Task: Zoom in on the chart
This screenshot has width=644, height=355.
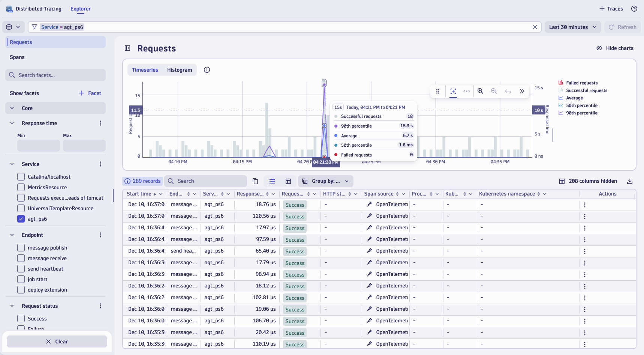Action: [481, 91]
